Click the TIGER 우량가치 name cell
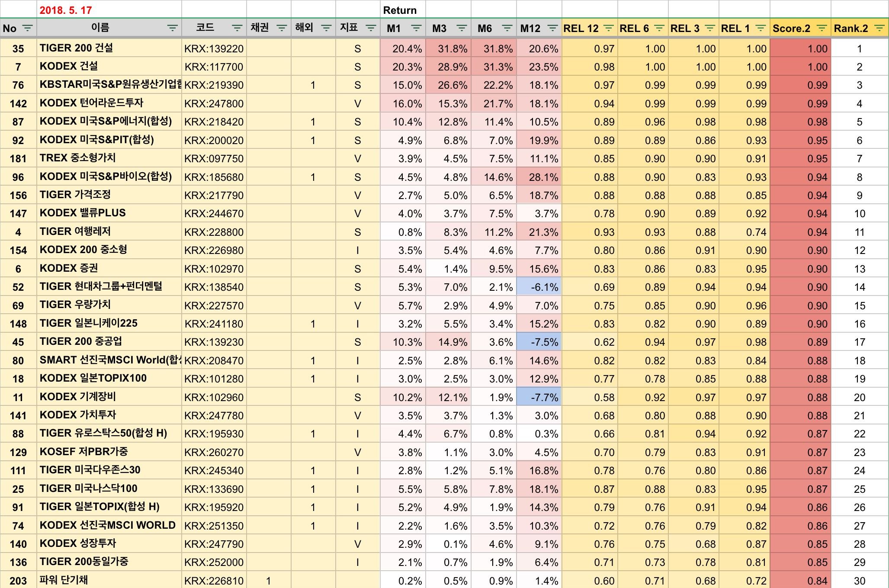889x588 pixels. click(x=109, y=305)
